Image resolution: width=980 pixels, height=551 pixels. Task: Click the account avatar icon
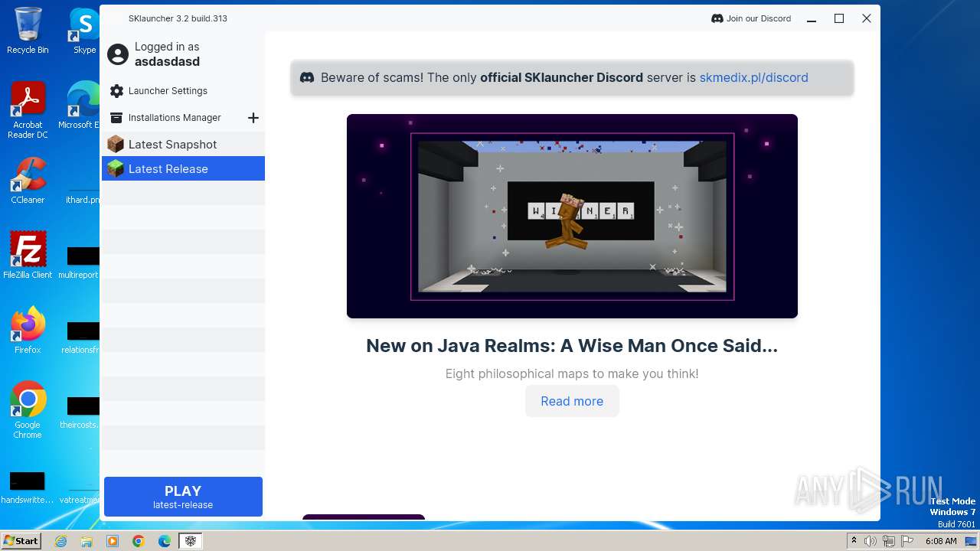pyautogui.click(x=118, y=54)
